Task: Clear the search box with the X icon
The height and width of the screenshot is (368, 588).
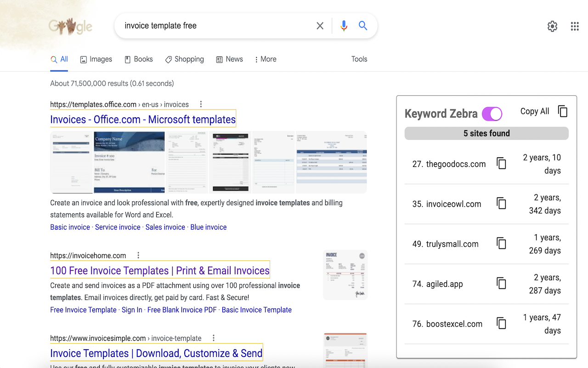Action: (x=320, y=26)
